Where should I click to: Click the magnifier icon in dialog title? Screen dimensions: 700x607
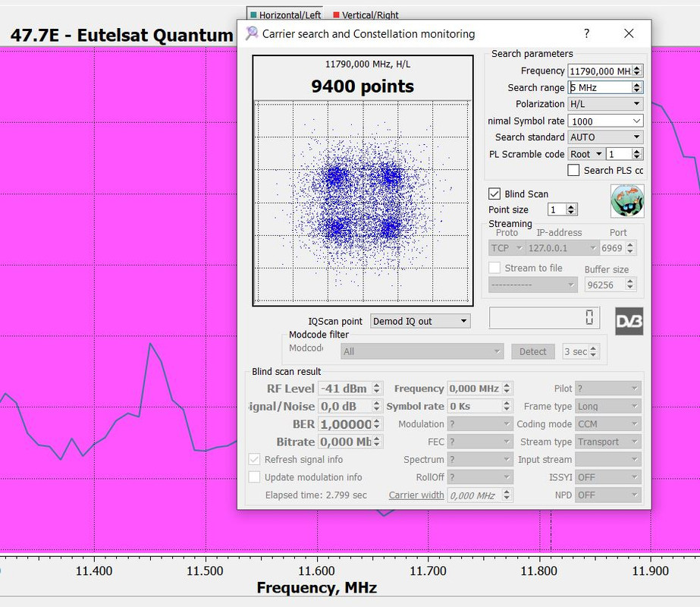tap(252, 33)
